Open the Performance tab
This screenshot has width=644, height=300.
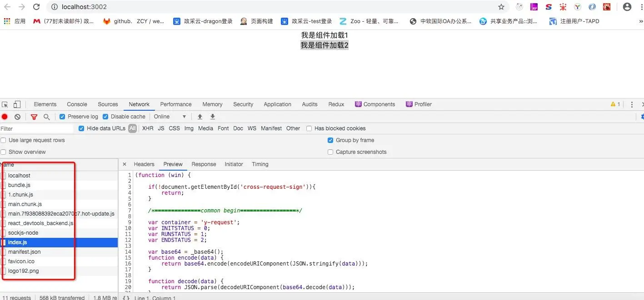click(x=176, y=104)
